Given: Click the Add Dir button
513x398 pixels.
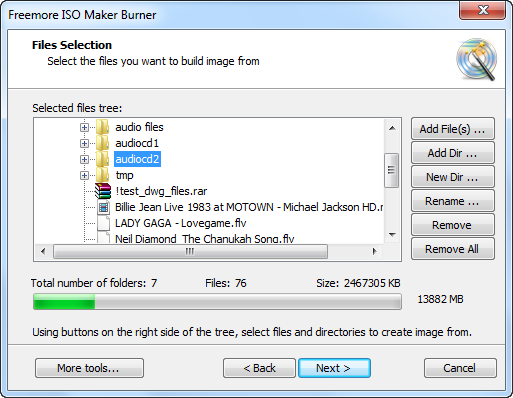Looking at the screenshot, I should 452,153.
